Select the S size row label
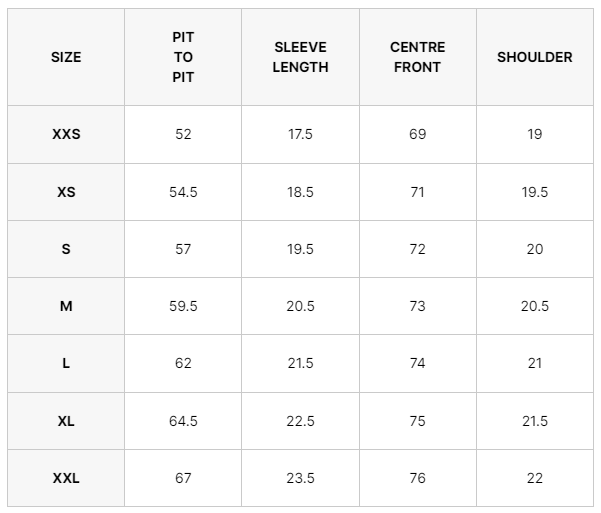Screen dimensions: 601x513 66,249
